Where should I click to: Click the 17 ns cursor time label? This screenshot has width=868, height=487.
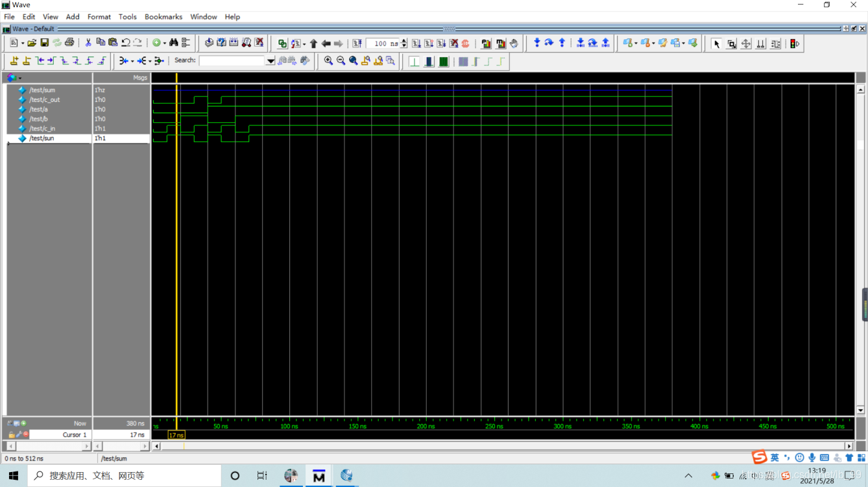click(x=176, y=435)
